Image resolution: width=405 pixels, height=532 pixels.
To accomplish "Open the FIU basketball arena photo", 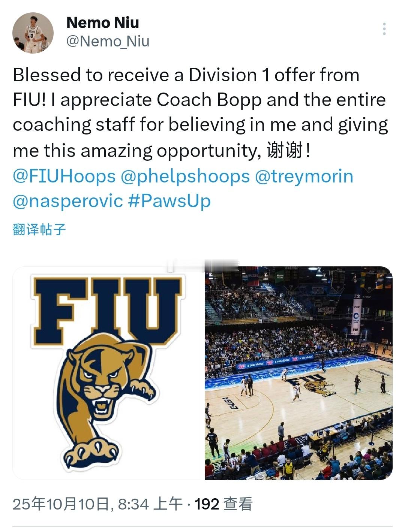I will 298,373.
